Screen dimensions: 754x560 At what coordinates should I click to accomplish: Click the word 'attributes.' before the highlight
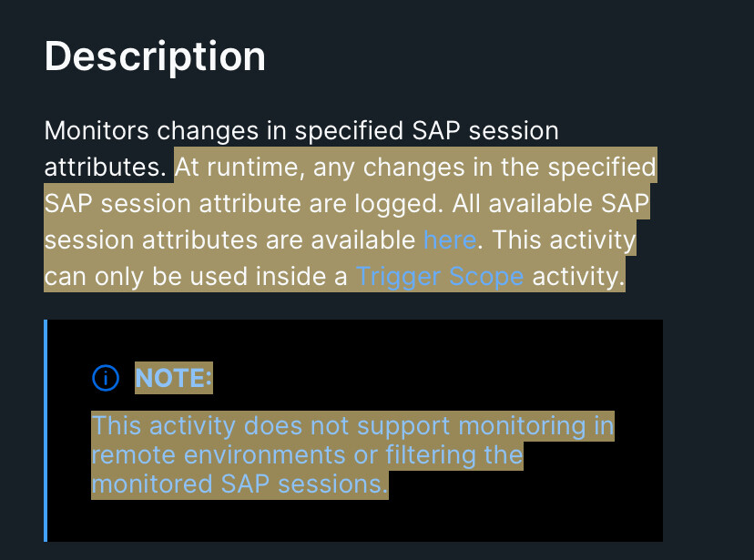tap(105, 168)
